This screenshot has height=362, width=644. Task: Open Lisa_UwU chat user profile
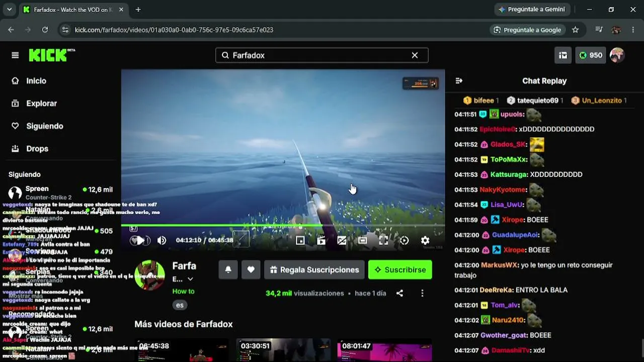coord(507,205)
